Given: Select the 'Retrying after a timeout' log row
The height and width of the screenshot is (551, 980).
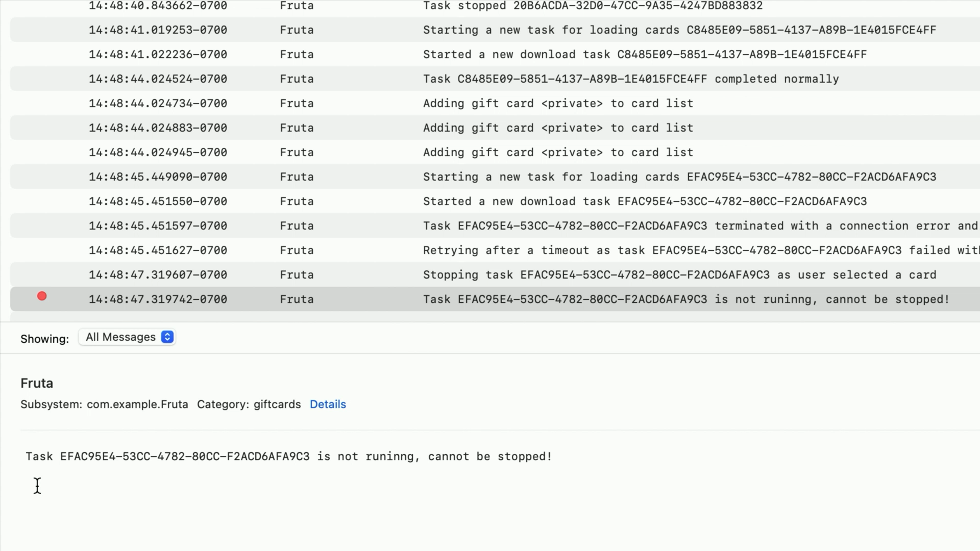Looking at the screenshot, I should [x=495, y=250].
